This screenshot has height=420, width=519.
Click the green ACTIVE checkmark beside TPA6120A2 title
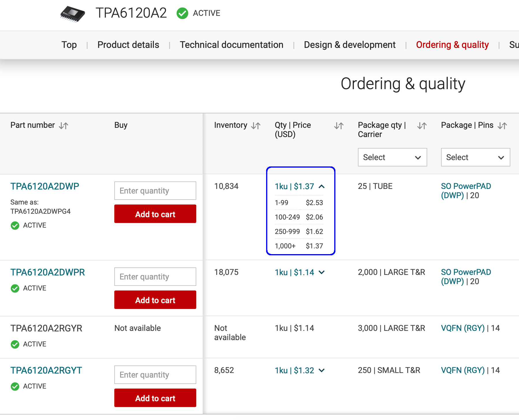coord(182,13)
